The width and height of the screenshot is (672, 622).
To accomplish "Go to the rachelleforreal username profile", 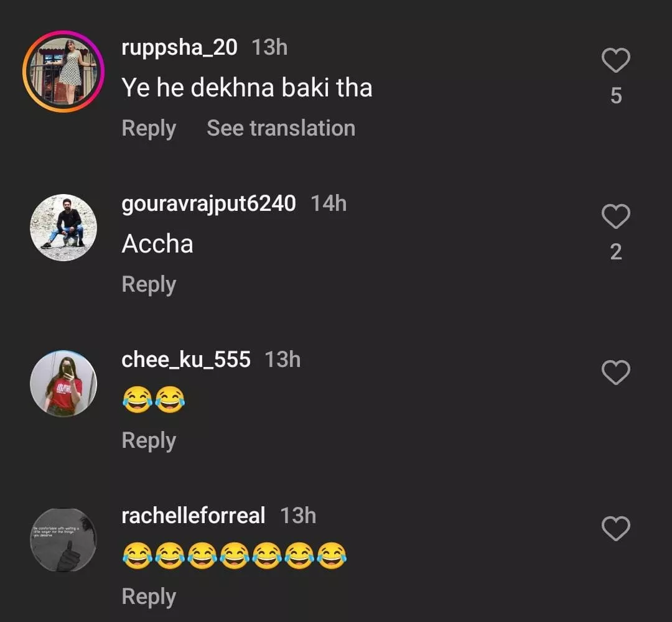I will point(194,516).
